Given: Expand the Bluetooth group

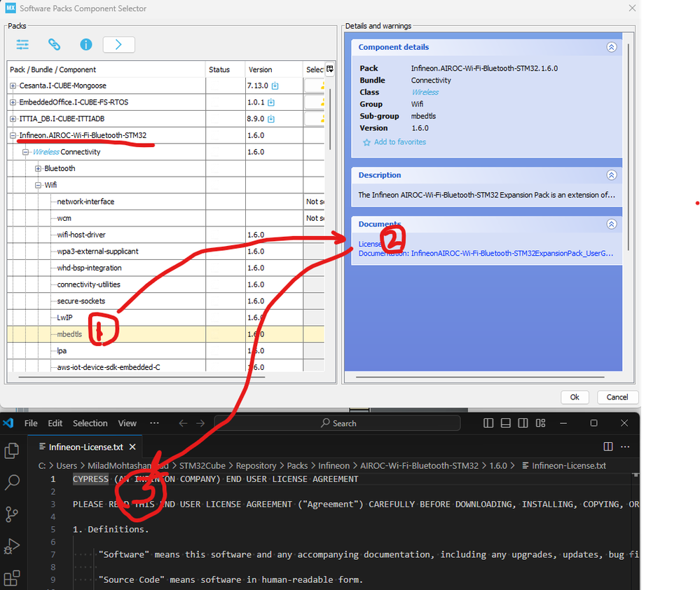Looking at the screenshot, I should click(38, 169).
